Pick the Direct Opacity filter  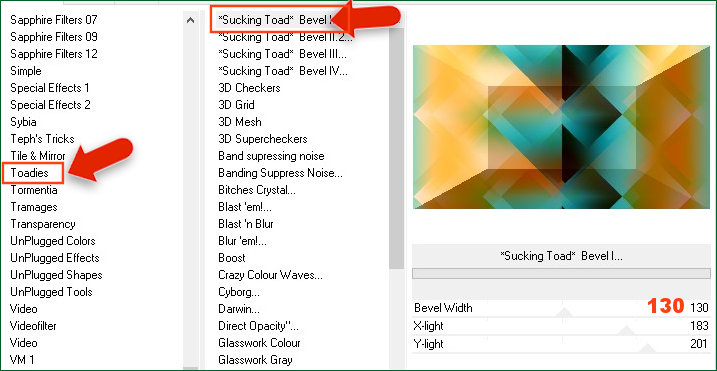[x=258, y=326]
